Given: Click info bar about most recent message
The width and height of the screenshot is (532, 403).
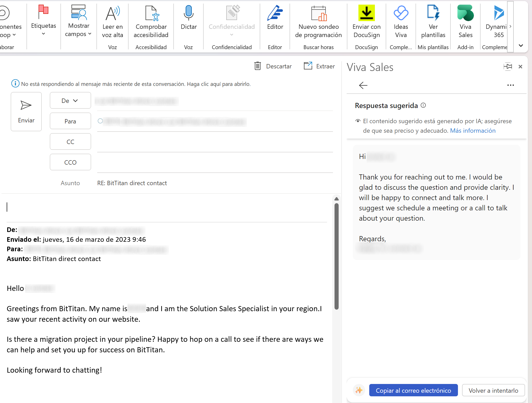Looking at the screenshot, I should pyautogui.click(x=136, y=84).
